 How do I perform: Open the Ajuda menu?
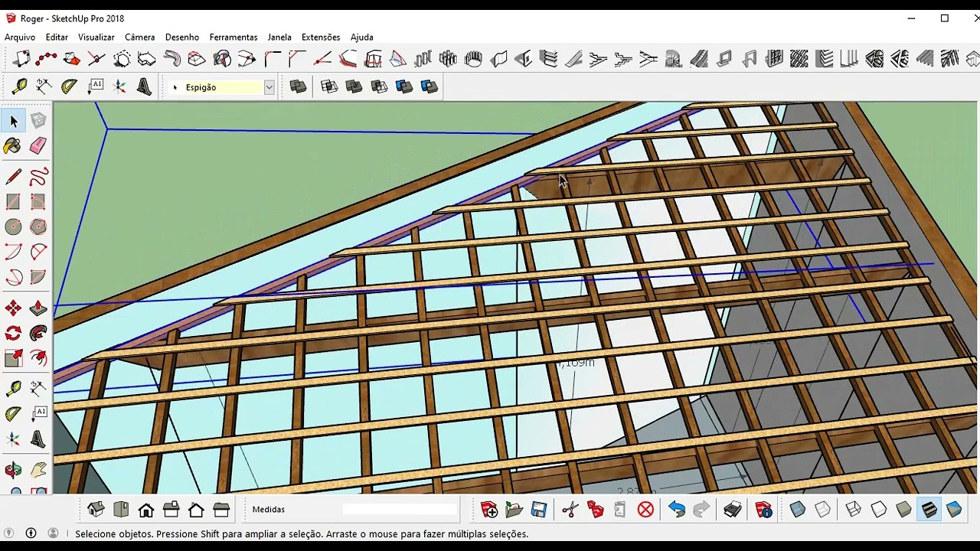362,37
